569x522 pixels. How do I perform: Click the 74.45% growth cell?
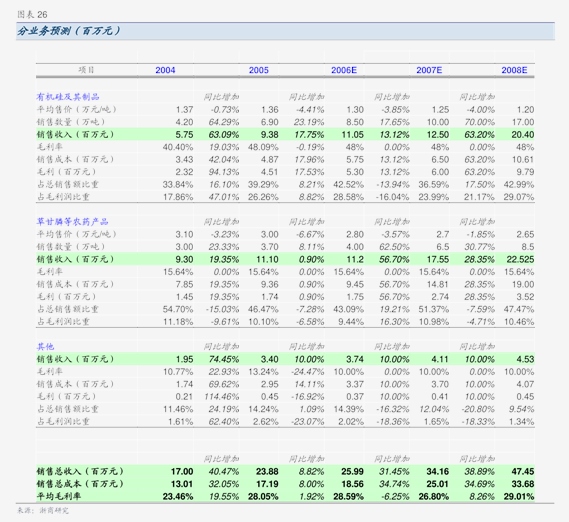pyautogui.click(x=224, y=359)
